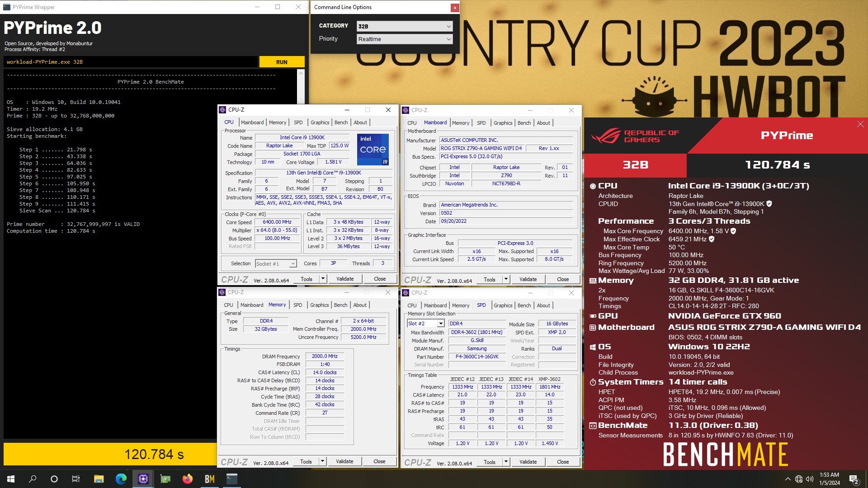Image resolution: width=868 pixels, height=488 pixels.
Task: Open the notification center icon
Action: click(854, 479)
